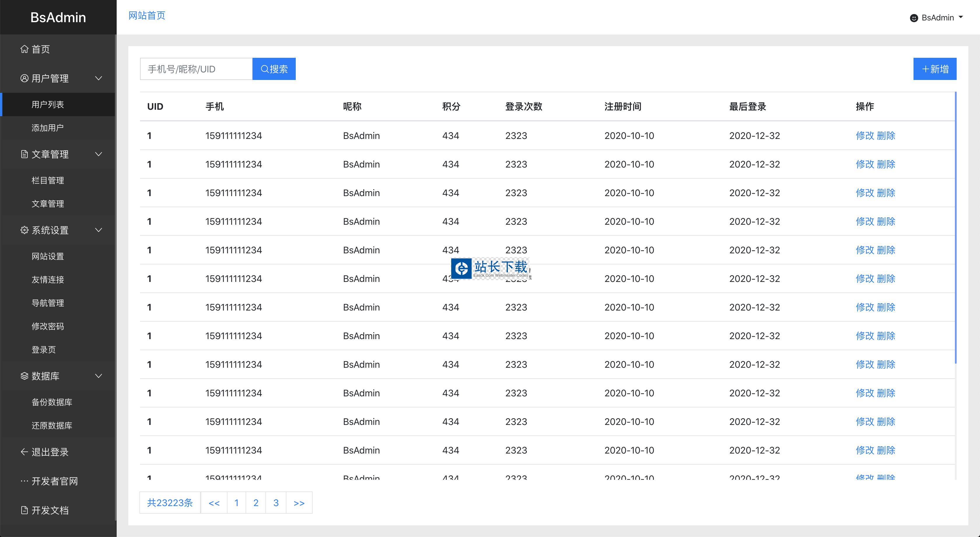Viewport: 980px width, 537px height.
Task: Open the 添加用户 sidebar item
Action: (x=48, y=128)
